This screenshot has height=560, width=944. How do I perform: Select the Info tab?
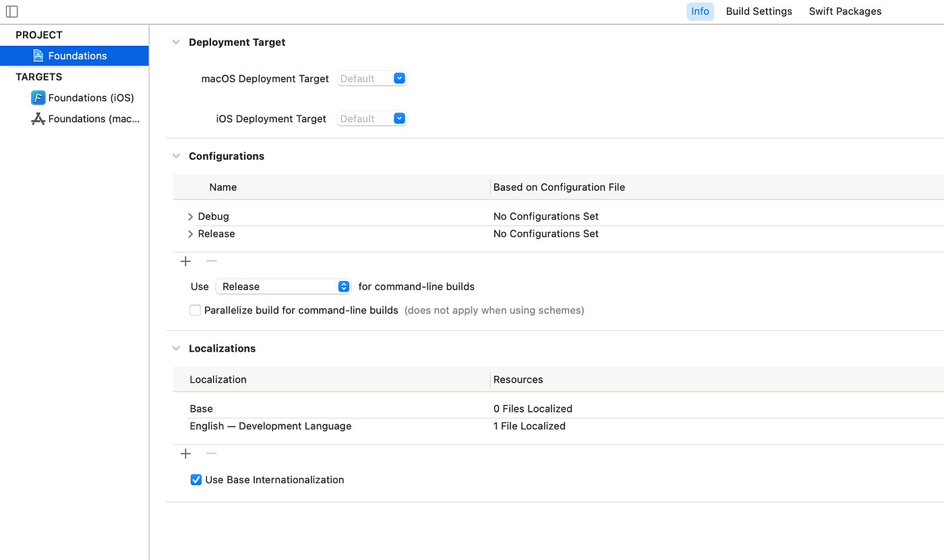point(700,11)
